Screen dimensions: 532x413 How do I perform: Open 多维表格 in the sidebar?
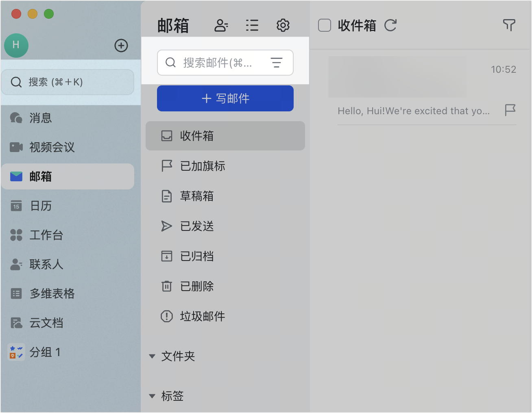coord(68,293)
